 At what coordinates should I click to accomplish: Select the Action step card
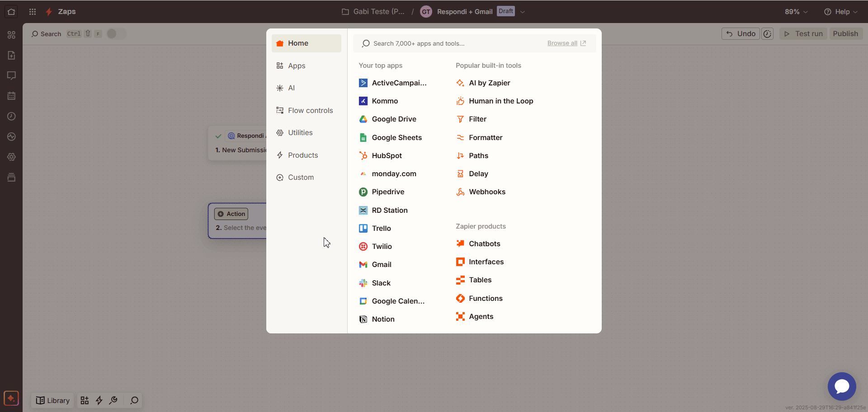[237, 221]
